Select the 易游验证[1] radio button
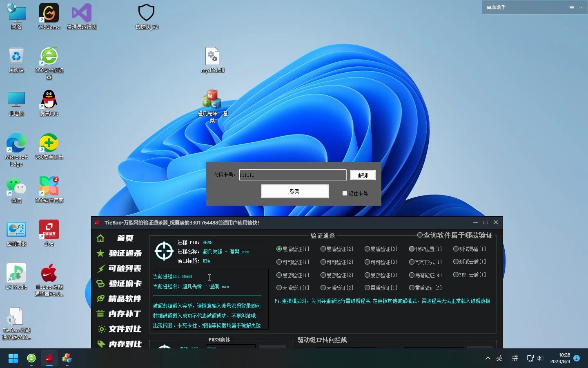The height and width of the screenshot is (368, 588). [279, 275]
